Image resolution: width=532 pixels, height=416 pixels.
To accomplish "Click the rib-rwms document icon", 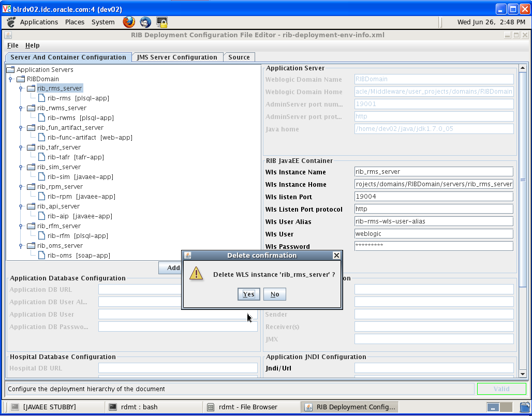I will (42, 118).
